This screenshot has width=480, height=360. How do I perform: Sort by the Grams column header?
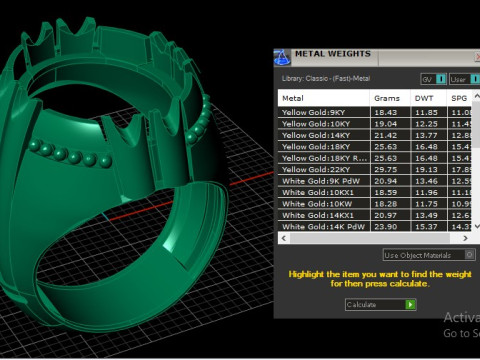pyautogui.click(x=390, y=98)
